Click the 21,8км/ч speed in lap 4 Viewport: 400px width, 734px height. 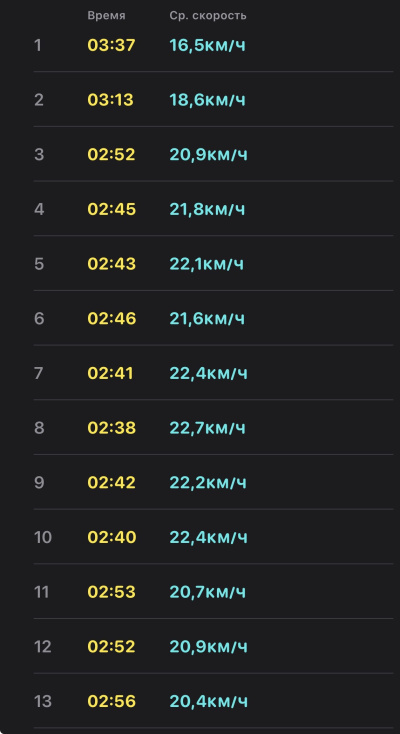[207, 209]
